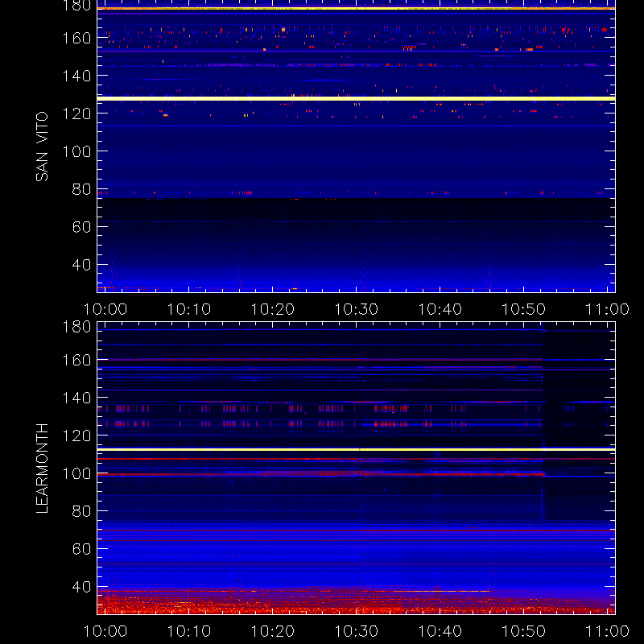Choose the 140 frequency label on Learmonth axis
The height and width of the screenshot is (644, 644).
[x=76, y=398]
